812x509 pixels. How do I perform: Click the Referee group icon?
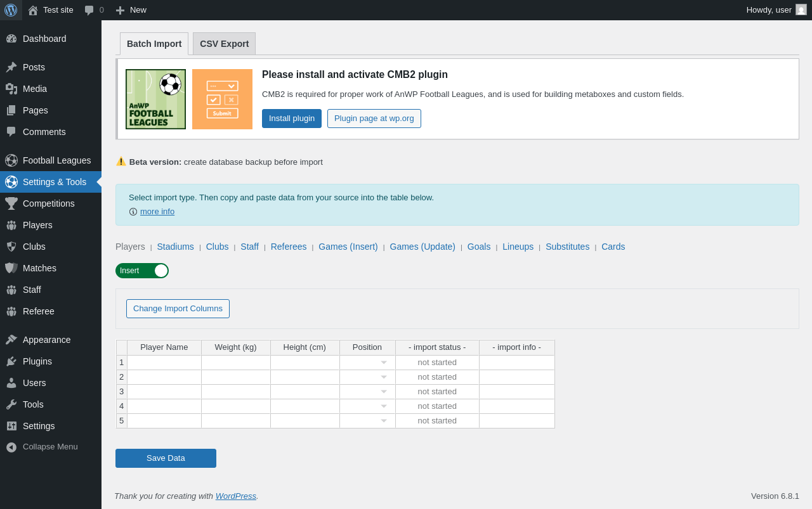point(11,311)
